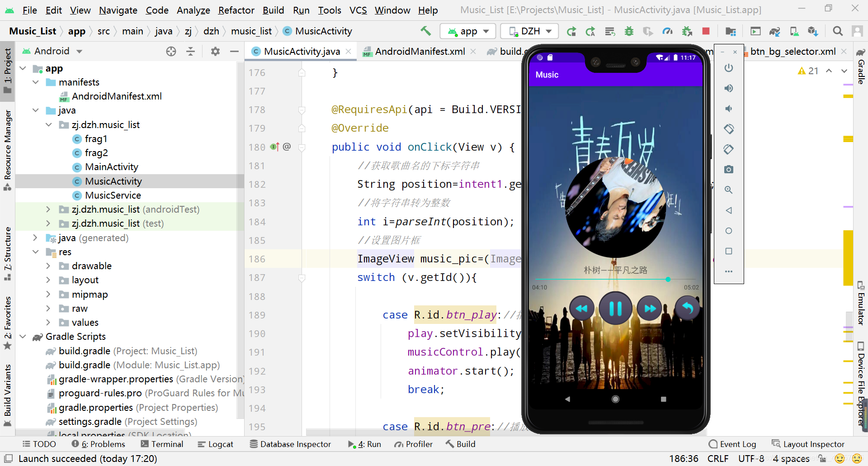868x466 pixels.
Task: Click the emulator rotate left icon
Action: [728, 129]
